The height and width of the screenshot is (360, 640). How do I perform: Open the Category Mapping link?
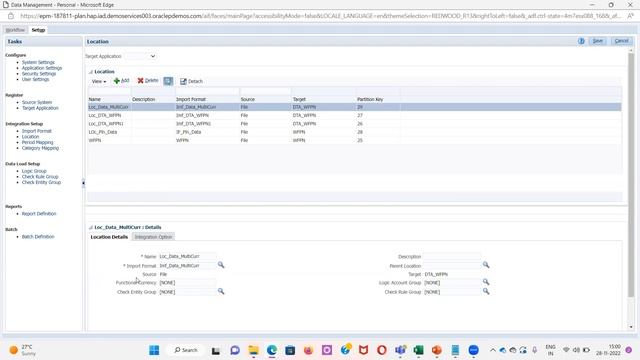point(40,148)
